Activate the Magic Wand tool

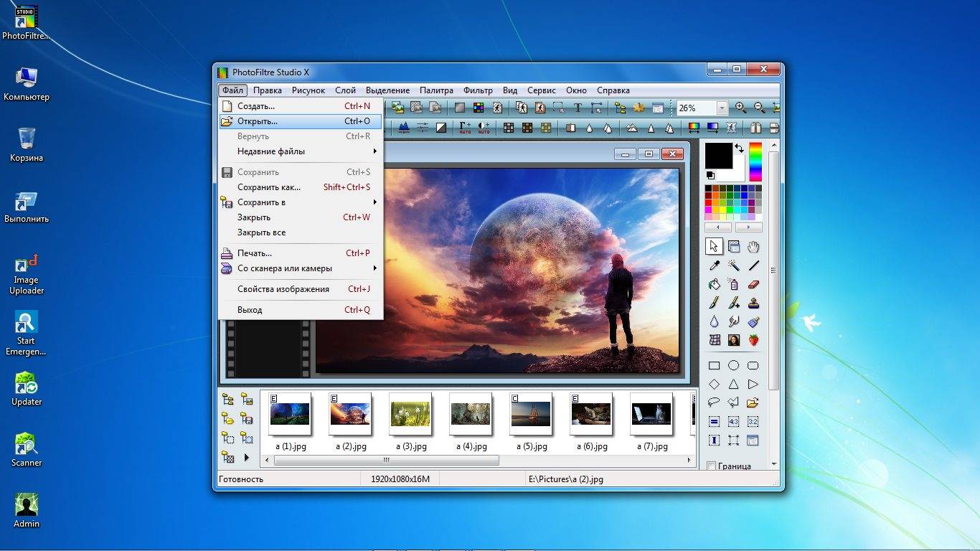tap(733, 265)
